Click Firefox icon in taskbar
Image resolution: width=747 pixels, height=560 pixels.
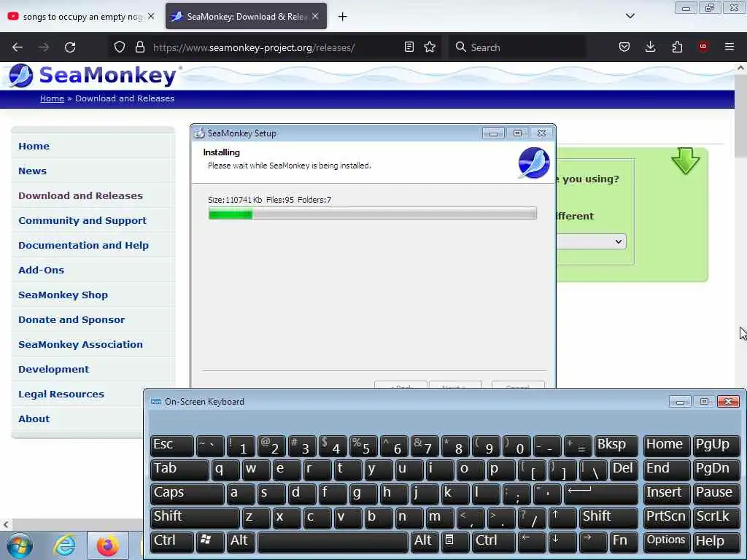(108, 545)
